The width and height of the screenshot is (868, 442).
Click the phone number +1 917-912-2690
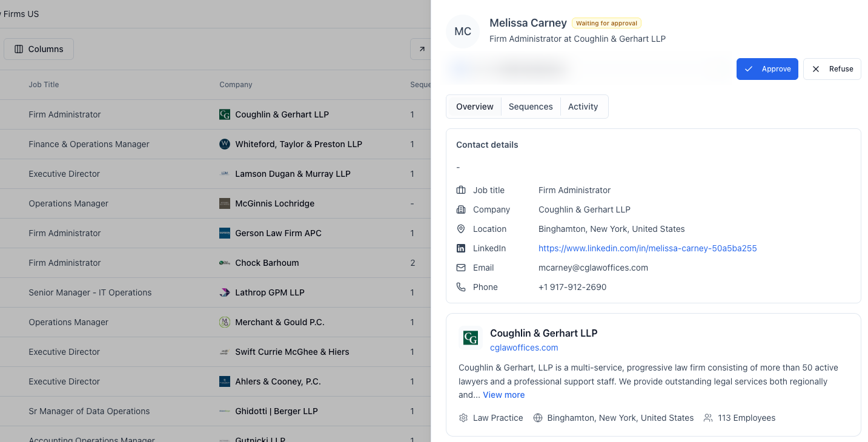(x=572, y=287)
